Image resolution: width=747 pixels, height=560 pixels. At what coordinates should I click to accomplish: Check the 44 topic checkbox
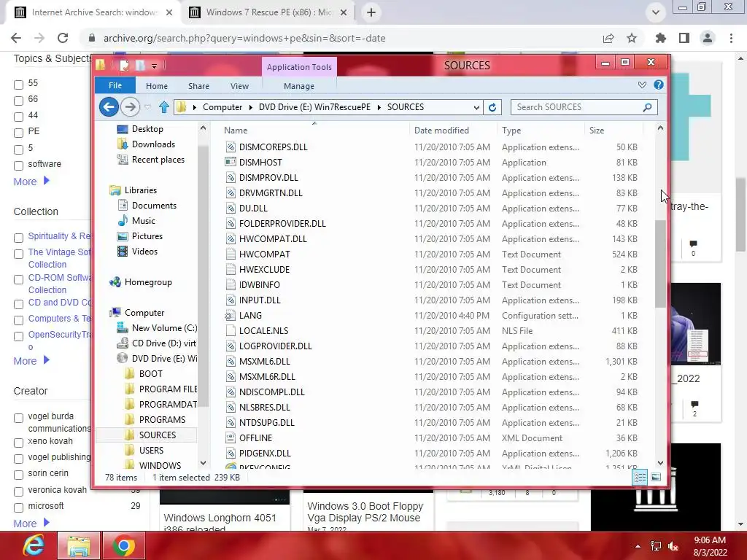pos(18,117)
